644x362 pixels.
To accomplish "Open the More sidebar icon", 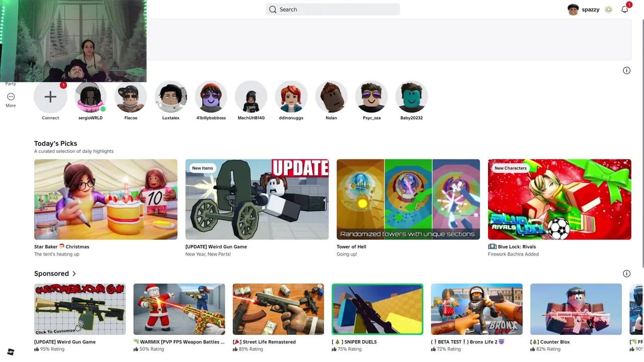I will (11, 97).
